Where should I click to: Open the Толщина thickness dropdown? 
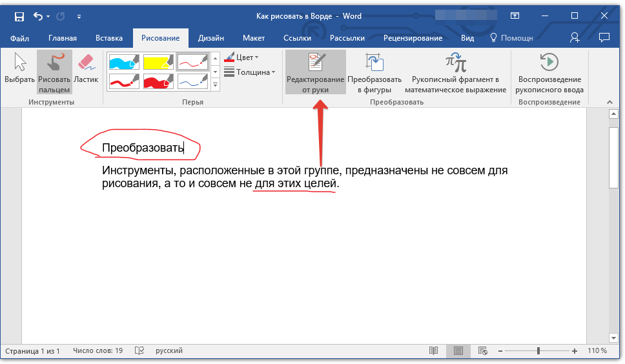coord(250,72)
